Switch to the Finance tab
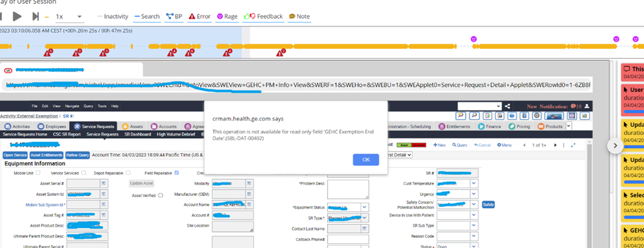This screenshot has height=248, width=644. 489,126
